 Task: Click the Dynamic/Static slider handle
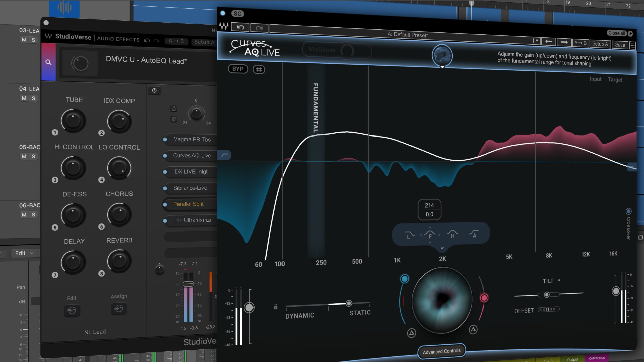click(349, 303)
